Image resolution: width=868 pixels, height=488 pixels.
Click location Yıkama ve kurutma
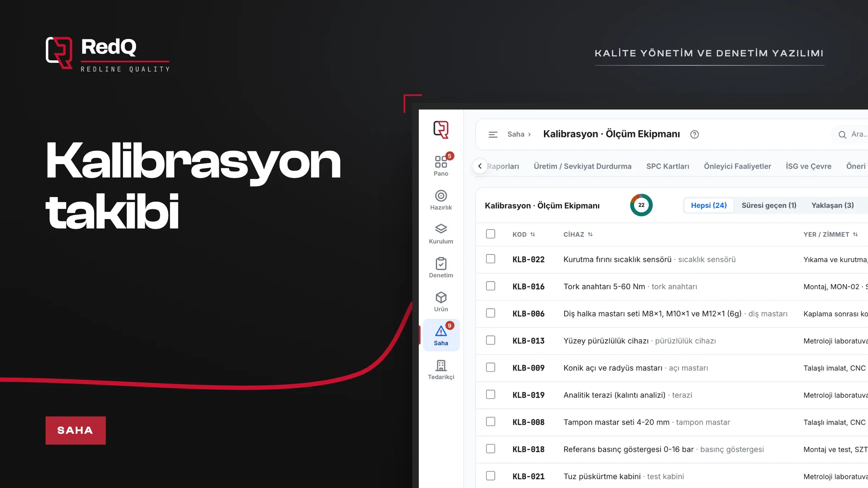(x=835, y=260)
